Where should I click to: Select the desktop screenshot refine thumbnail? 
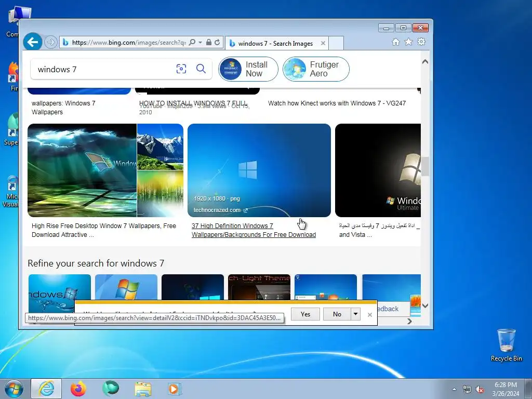coord(326,287)
